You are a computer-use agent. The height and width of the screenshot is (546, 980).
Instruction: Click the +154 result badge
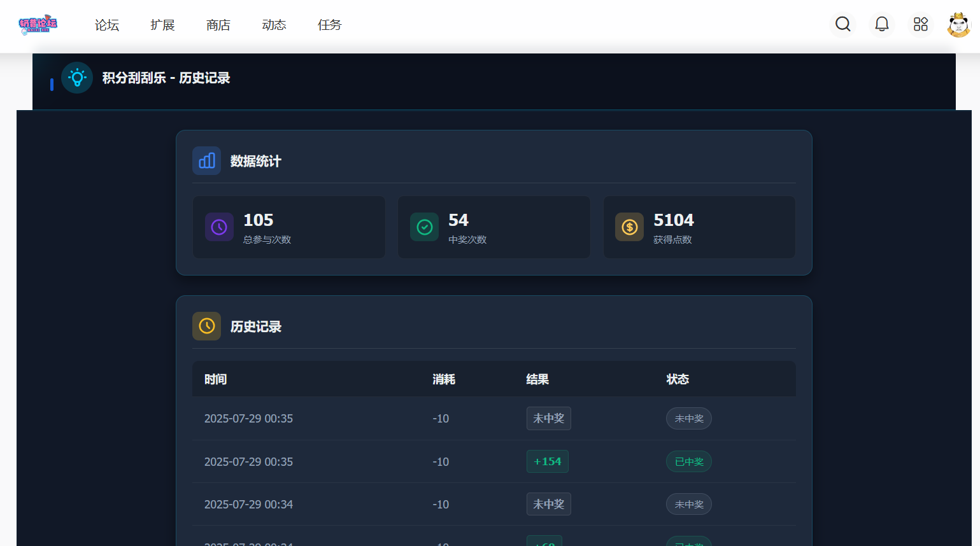coord(548,461)
